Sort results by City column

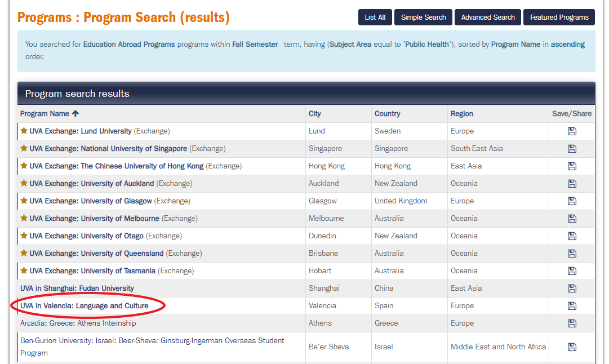(x=314, y=114)
